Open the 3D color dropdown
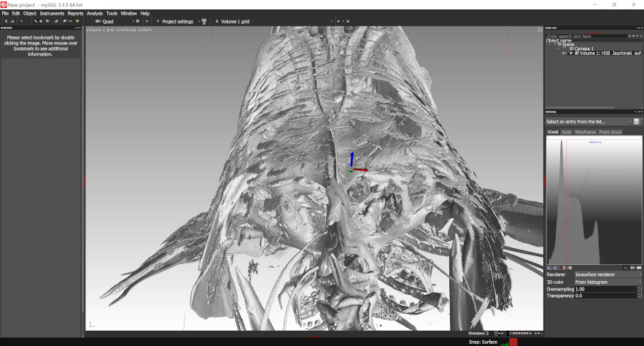Screen dimensions: 644x346 pos(608,282)
